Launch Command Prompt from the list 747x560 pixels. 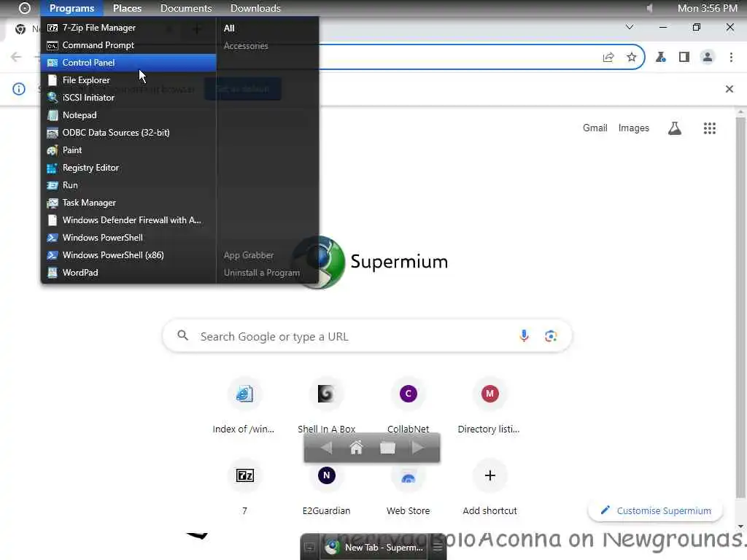[128, 45]
